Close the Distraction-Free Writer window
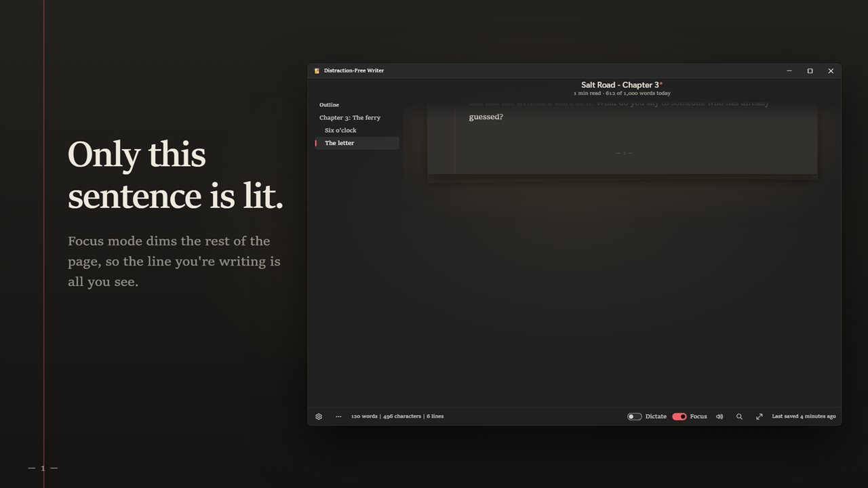This screenshot has height=488, width=868. point(831,70)
